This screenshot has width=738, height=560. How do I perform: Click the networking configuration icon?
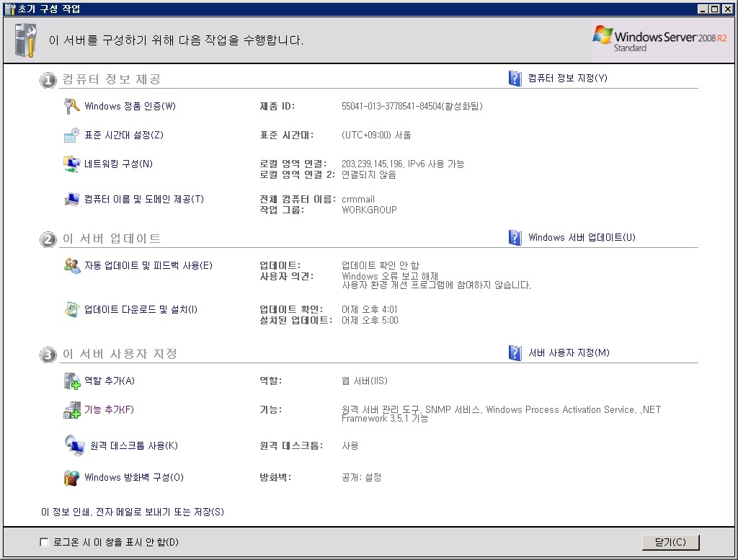[71, 164]
